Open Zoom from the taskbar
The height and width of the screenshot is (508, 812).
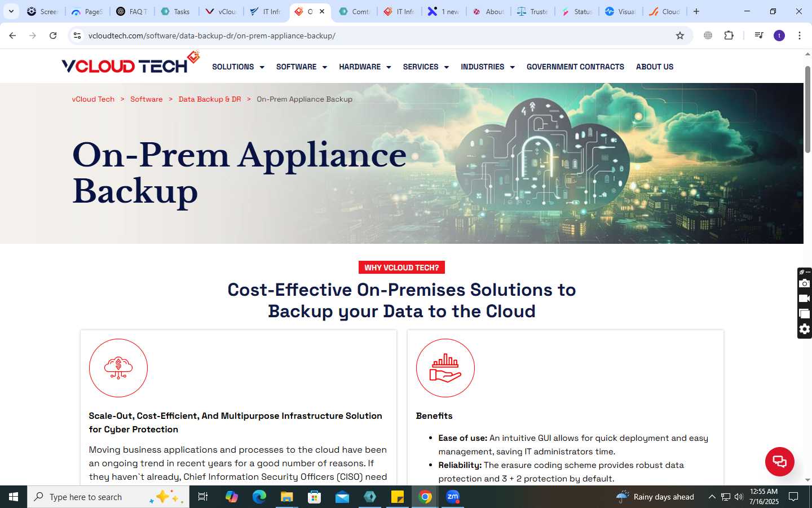click(x=453, y=497)
